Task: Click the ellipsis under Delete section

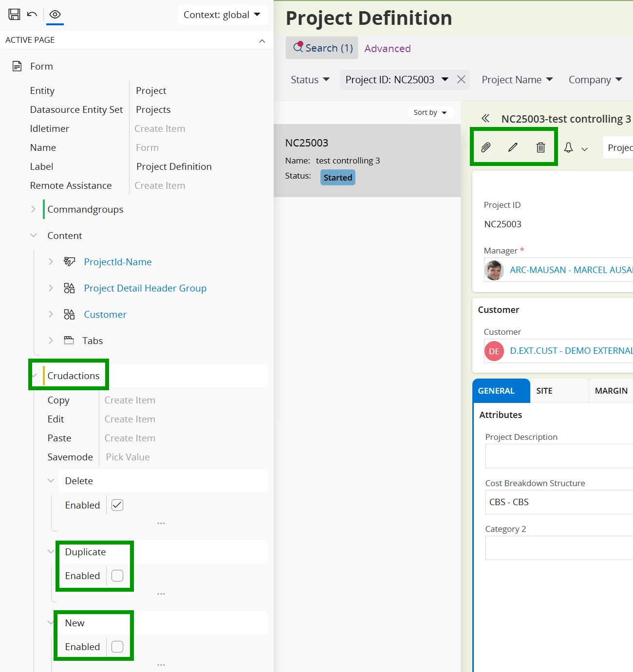Action: click(x=161, y=523)
